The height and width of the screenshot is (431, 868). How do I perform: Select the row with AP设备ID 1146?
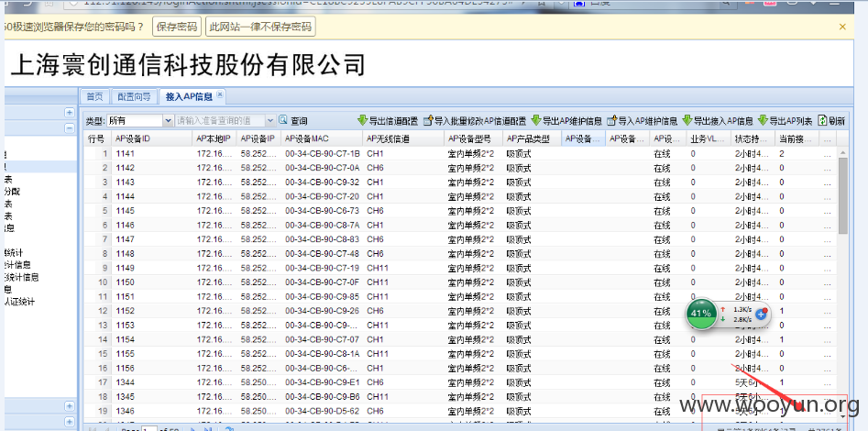point(461,226)
